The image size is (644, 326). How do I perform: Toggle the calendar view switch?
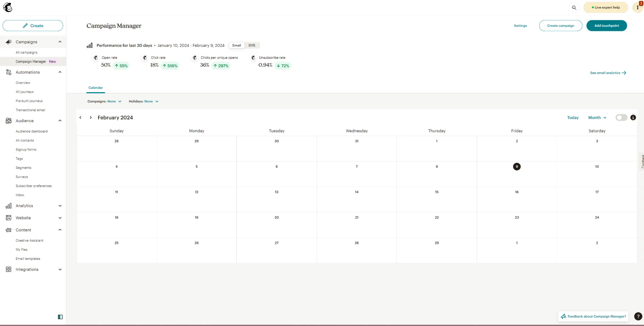(621, 117)
